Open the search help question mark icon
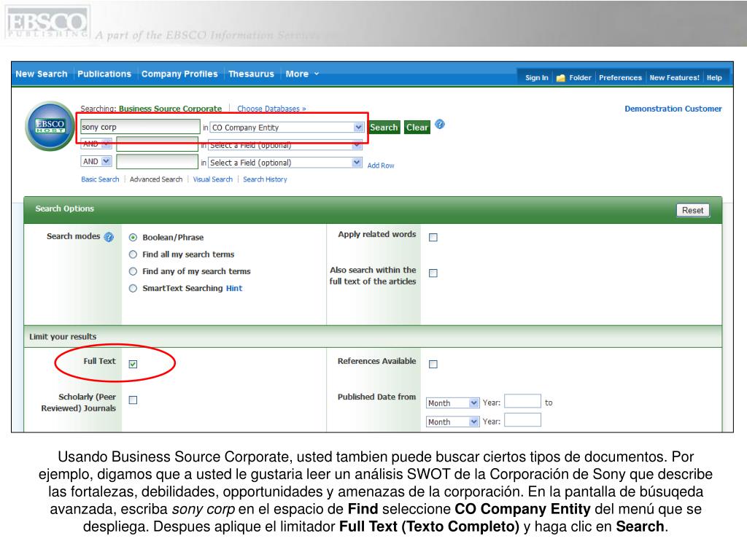The image size is (747, 560). tap(440, 124)
